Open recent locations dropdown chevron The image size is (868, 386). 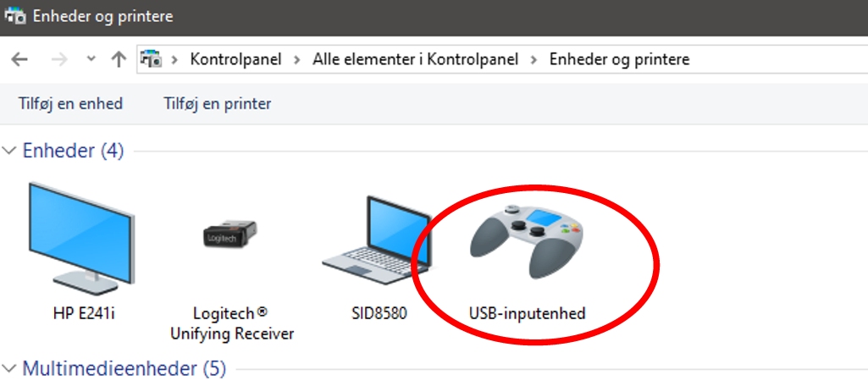(x=91, y=58)
